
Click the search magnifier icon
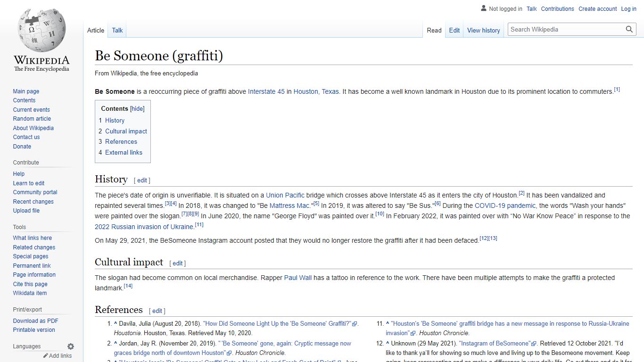tap(629, 29)
